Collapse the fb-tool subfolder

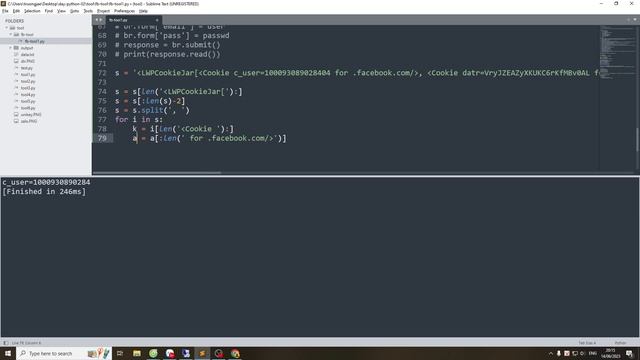click(11, 35)
